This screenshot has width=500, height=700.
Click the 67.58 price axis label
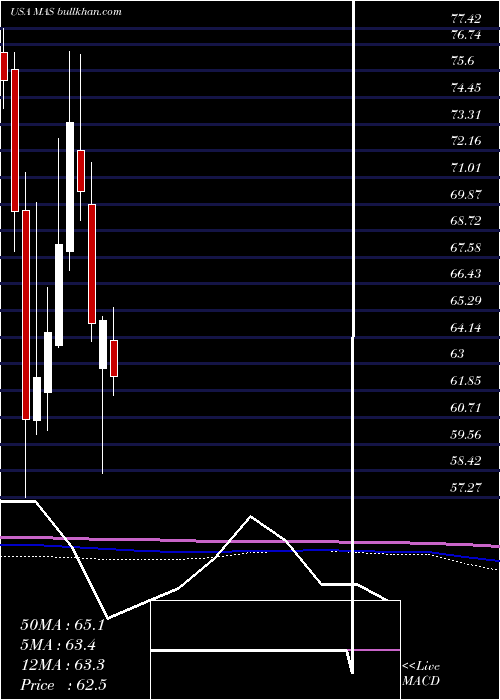[466, 248]
